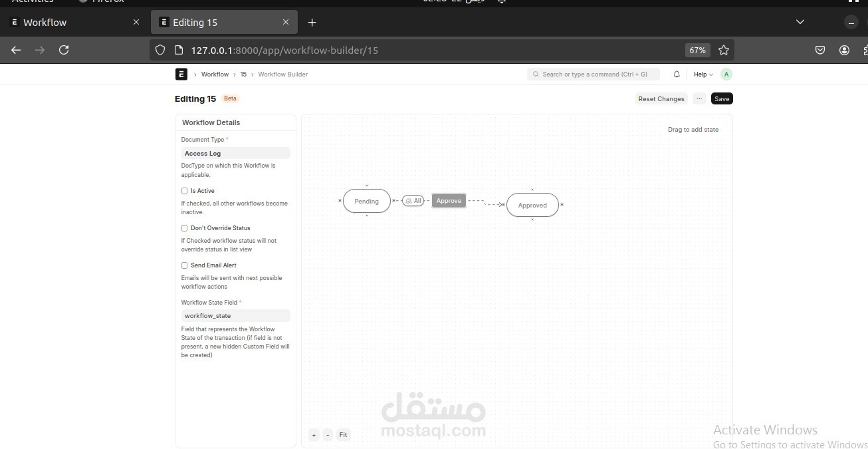Viewport: 868px width, 449px height.
Task: Zoom into the canvas with the plus icon
Action: click(x=314, y=434)
